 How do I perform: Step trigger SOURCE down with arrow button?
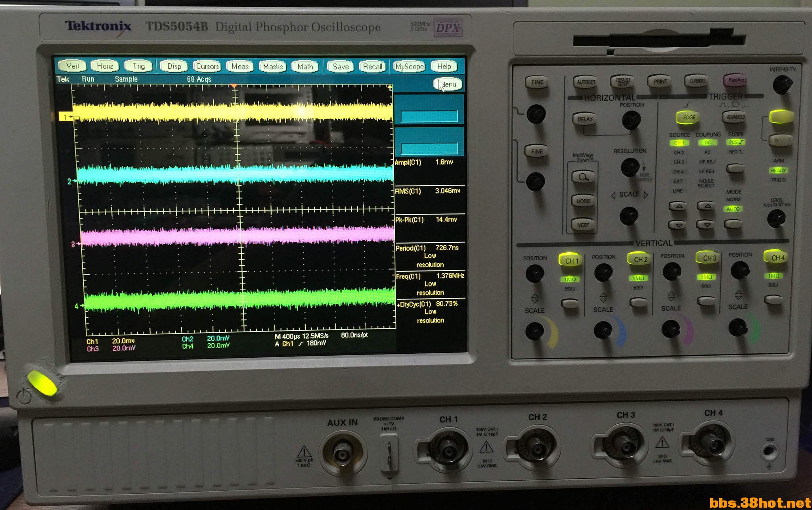678,225
